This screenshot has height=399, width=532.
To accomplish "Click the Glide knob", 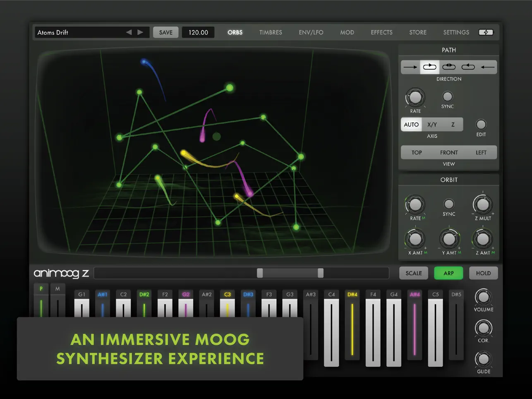I will pyautogui.click(x=483, y=359).
